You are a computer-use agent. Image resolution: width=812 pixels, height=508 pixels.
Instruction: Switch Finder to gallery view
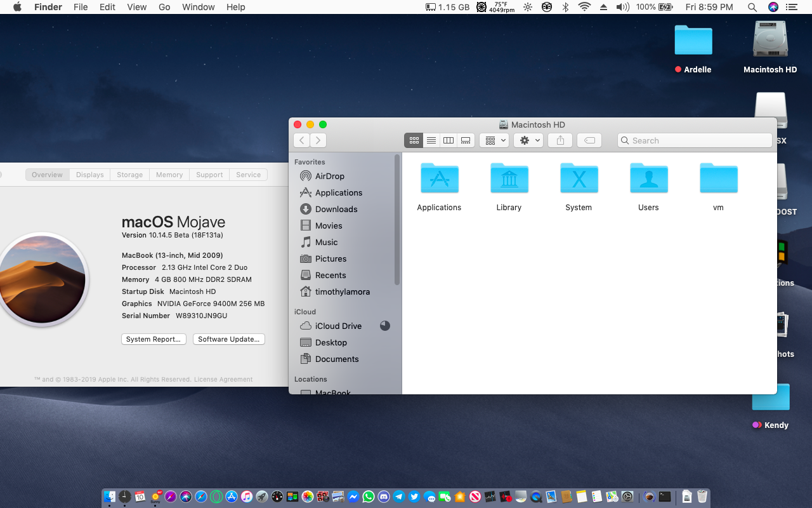[x=466, y=140]
